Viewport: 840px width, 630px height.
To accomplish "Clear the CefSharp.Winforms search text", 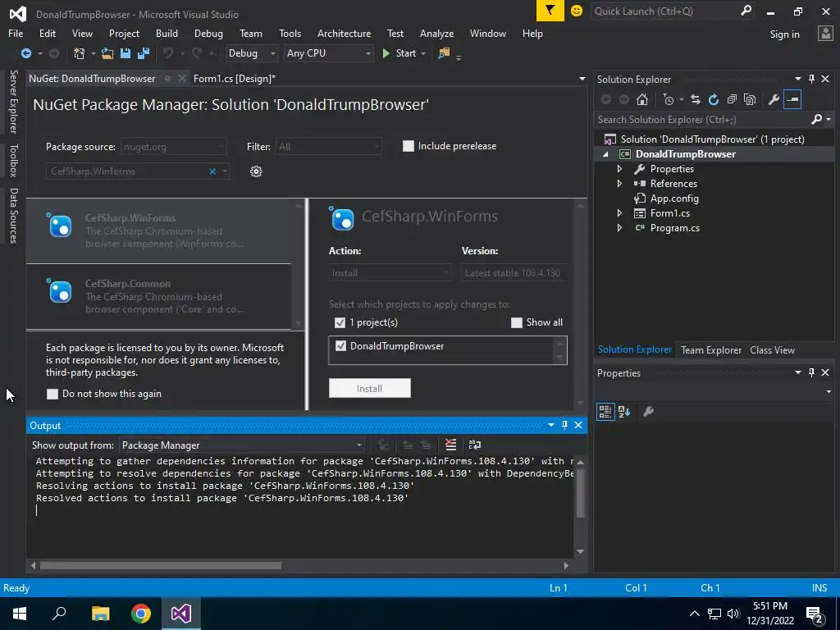I will [x=212, y=171].
